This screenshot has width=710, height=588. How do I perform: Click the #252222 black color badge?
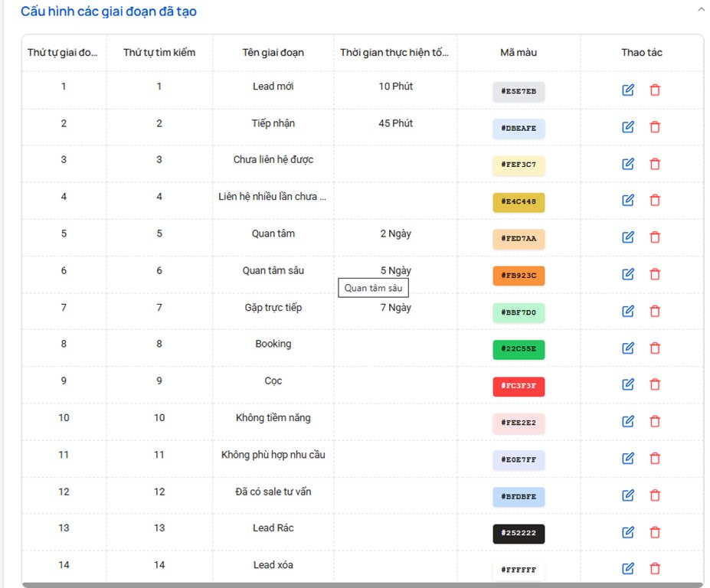click(519, 533)
